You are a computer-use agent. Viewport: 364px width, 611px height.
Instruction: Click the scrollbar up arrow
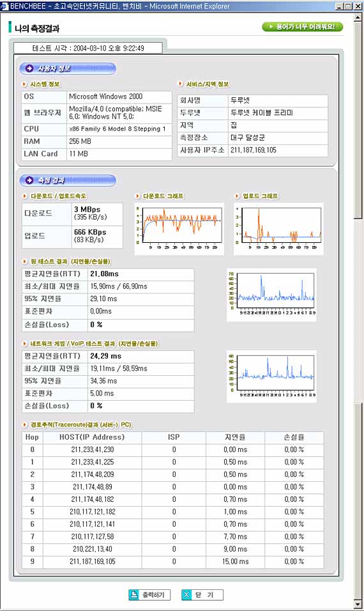(x=358, y=17)
